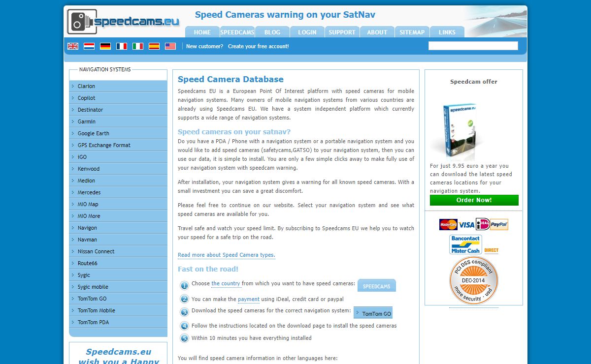Open the LINKS tab
Viewport: 591px width, 364px height.
pos(447,32)
